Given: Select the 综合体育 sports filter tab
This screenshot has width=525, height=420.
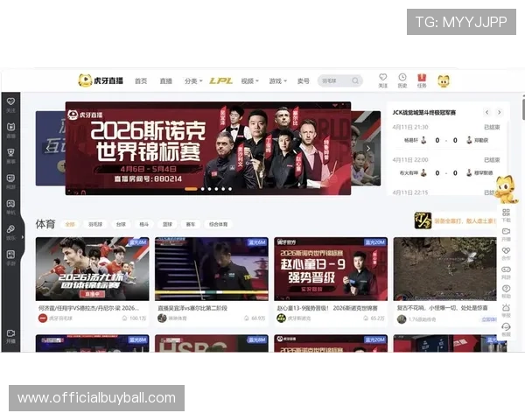Looking at the screenshot, I should (x=218, y=224).
